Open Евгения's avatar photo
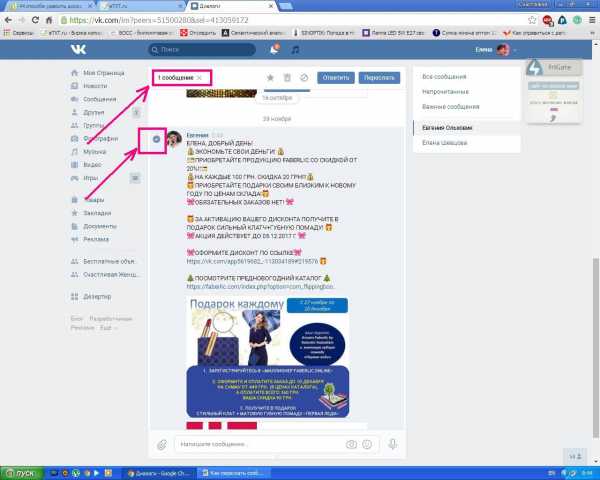 coord(174,139)
